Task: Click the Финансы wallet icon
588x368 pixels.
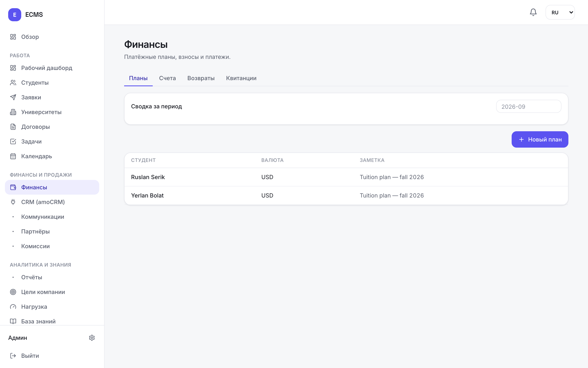Action: [13, 187]
